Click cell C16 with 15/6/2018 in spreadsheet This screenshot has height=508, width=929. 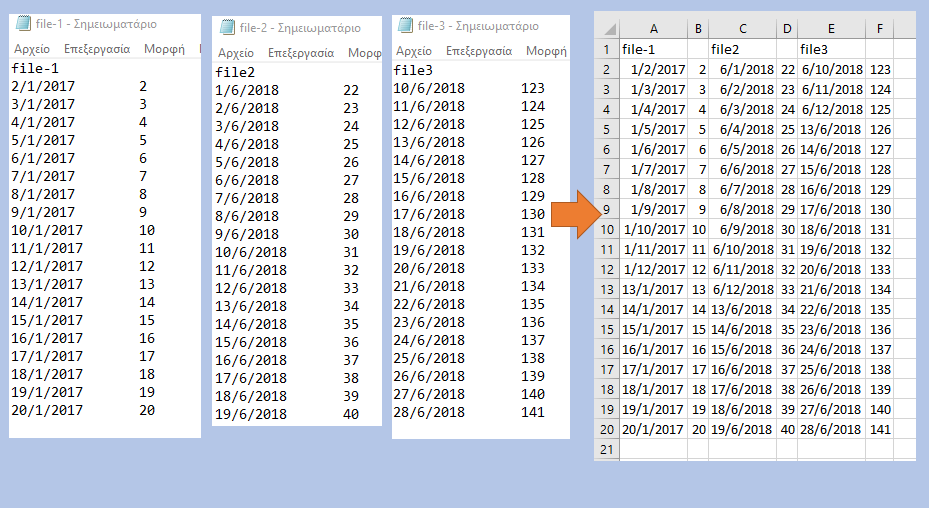(x=742, y=349)
